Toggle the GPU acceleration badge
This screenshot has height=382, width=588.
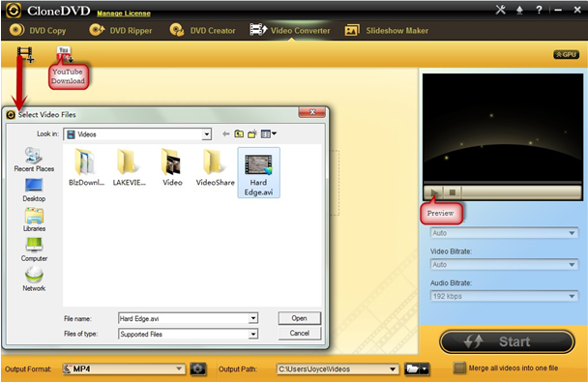[566, 55]
